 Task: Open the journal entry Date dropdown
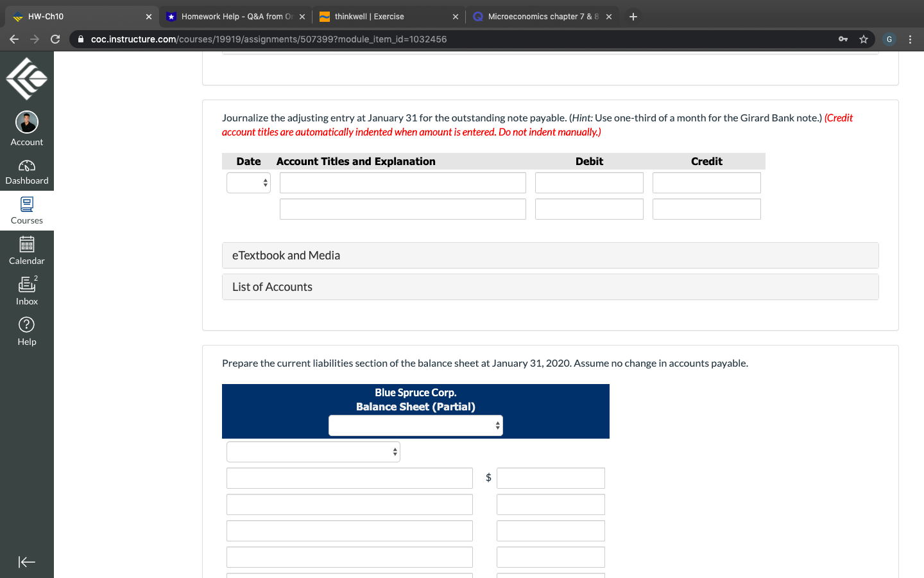pos(248,183)
